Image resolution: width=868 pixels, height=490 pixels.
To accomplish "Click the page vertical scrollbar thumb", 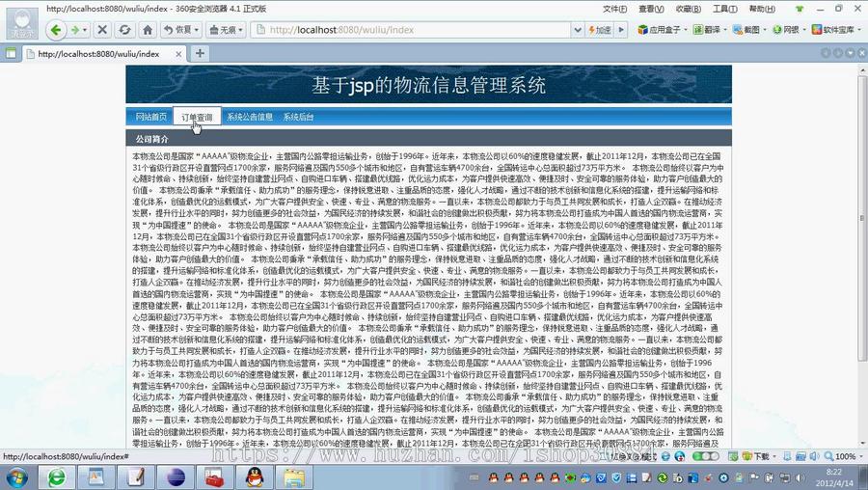I will [862, 219].
